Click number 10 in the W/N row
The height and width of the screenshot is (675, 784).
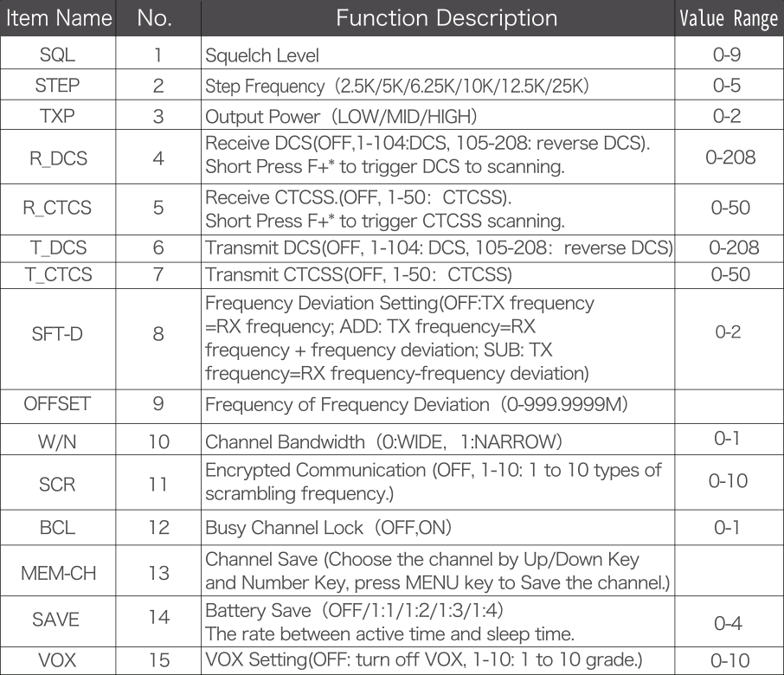point(159,441)
